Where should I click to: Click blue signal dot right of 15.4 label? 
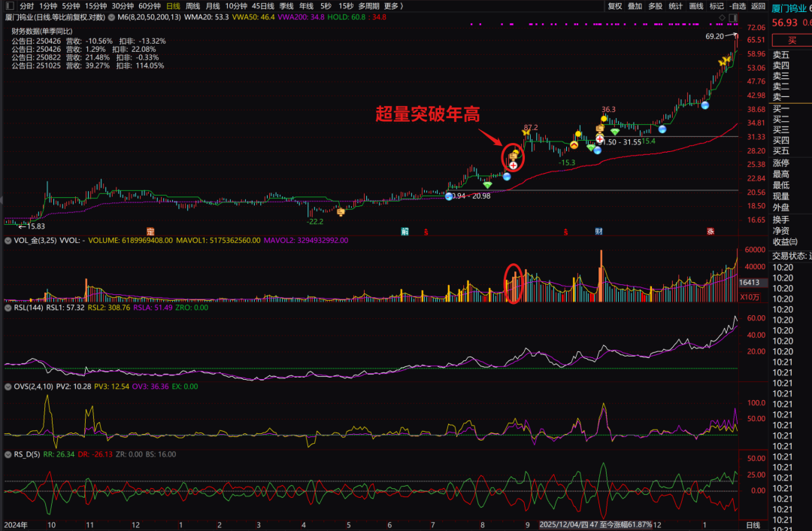tap(662, 129)
